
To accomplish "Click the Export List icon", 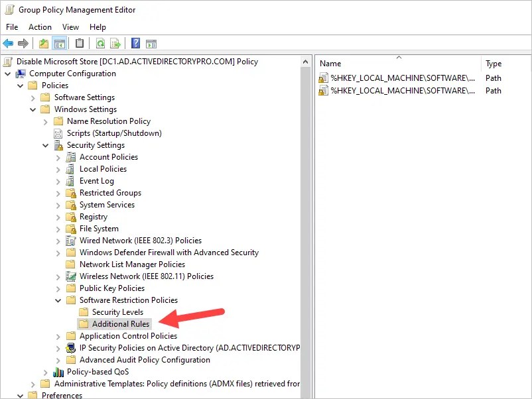I will [114, 43].
